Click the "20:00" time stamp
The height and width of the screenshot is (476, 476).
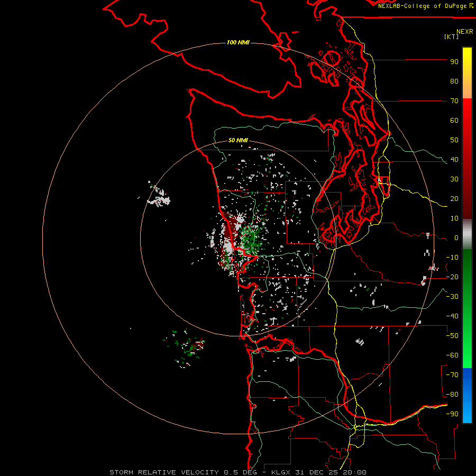(354, 472)
